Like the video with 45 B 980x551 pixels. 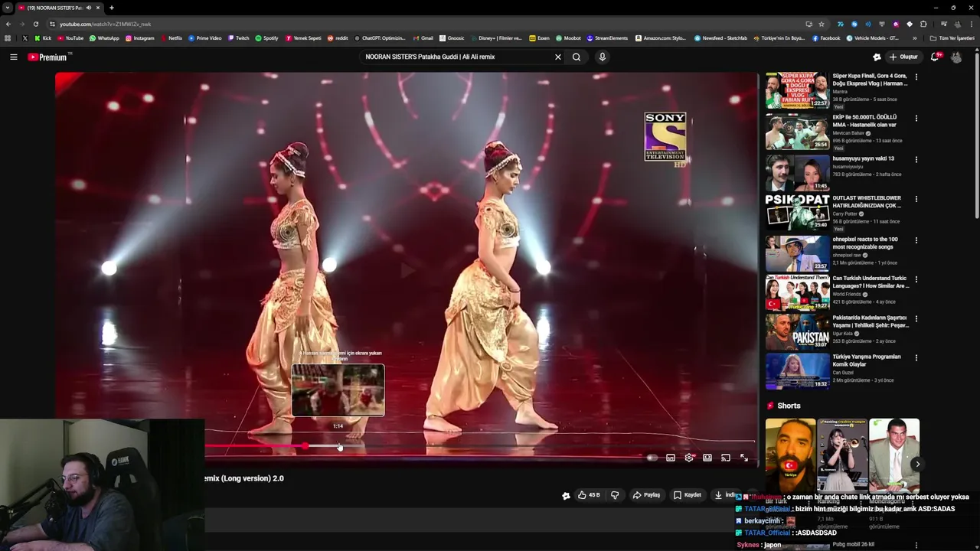pyautogui.click(x=589, y=495)
